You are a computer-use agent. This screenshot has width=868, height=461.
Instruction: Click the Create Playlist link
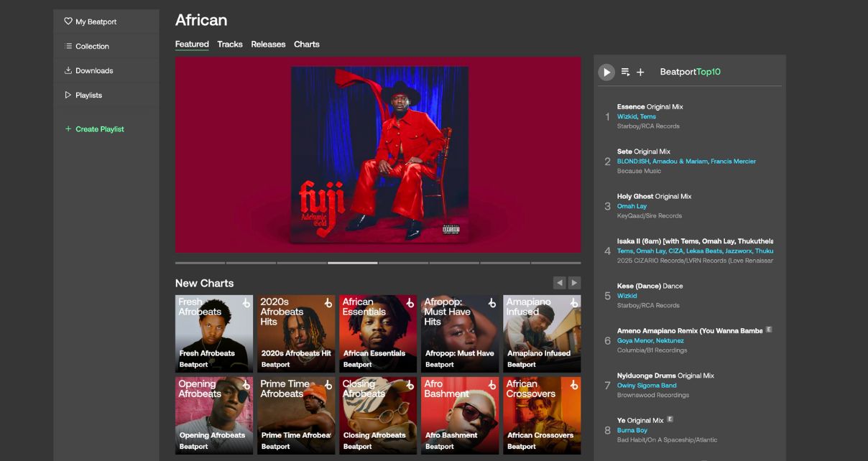(98, 129)
